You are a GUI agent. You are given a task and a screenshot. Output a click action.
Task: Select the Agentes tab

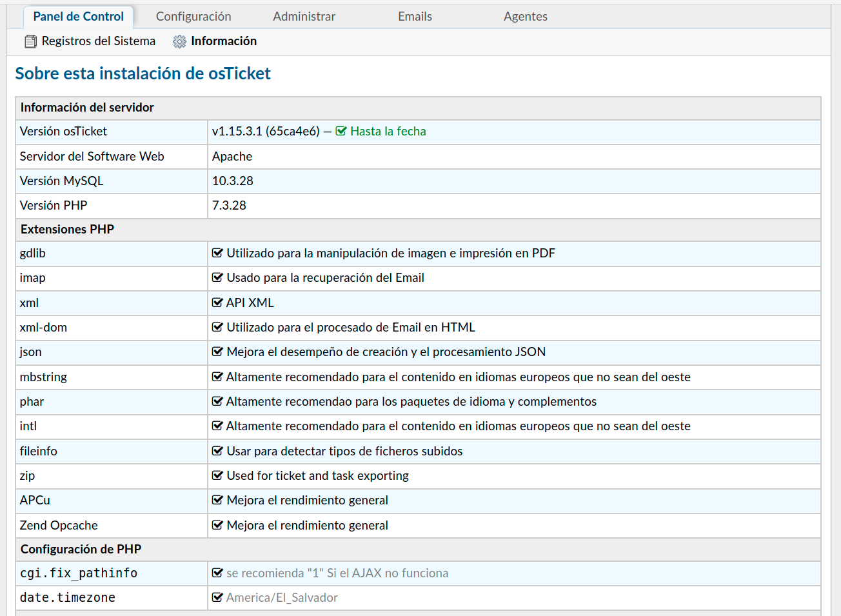click(x=525, y=17)
